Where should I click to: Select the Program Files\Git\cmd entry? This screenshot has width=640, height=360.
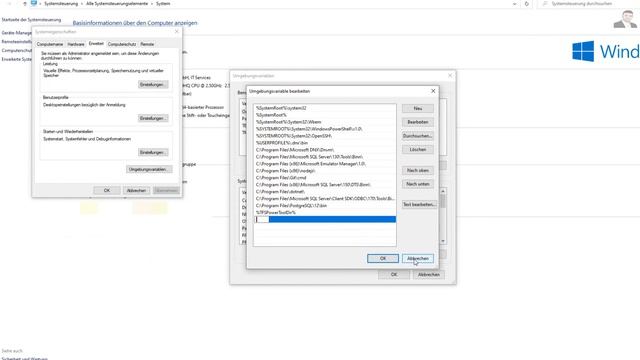click(325, 178)
